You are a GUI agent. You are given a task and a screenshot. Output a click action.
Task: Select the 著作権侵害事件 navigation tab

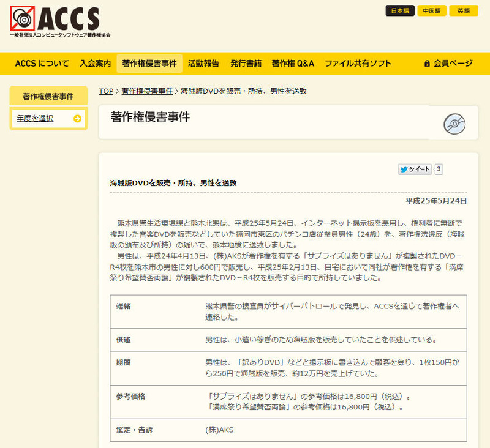pyautogui.click(x=149, y=64)
